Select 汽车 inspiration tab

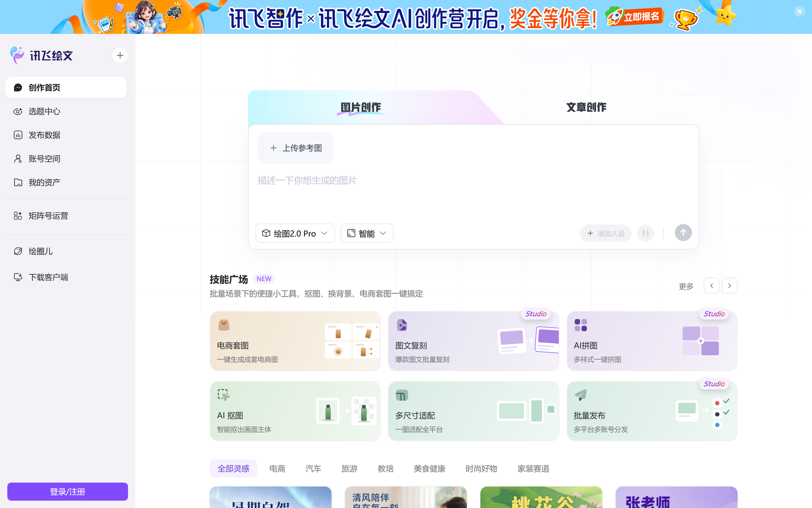(x=313, y=469)
